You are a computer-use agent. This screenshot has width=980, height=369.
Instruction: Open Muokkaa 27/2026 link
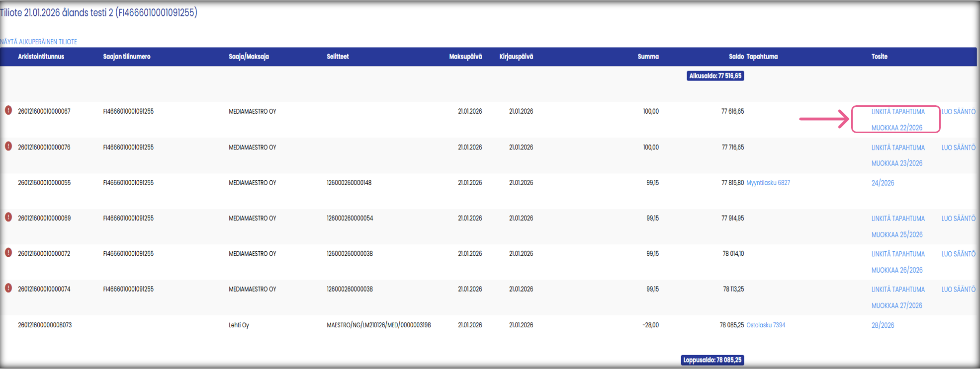pyautogui.click(x=896, y=305)
